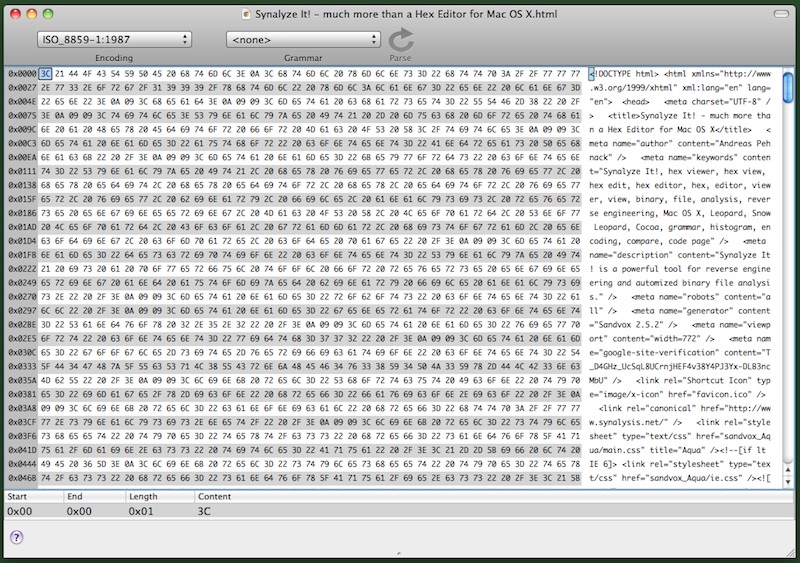The image size is (800, 563).
Task: Click the 0x0468 offset row label
Action: click(x=21, y=479)
